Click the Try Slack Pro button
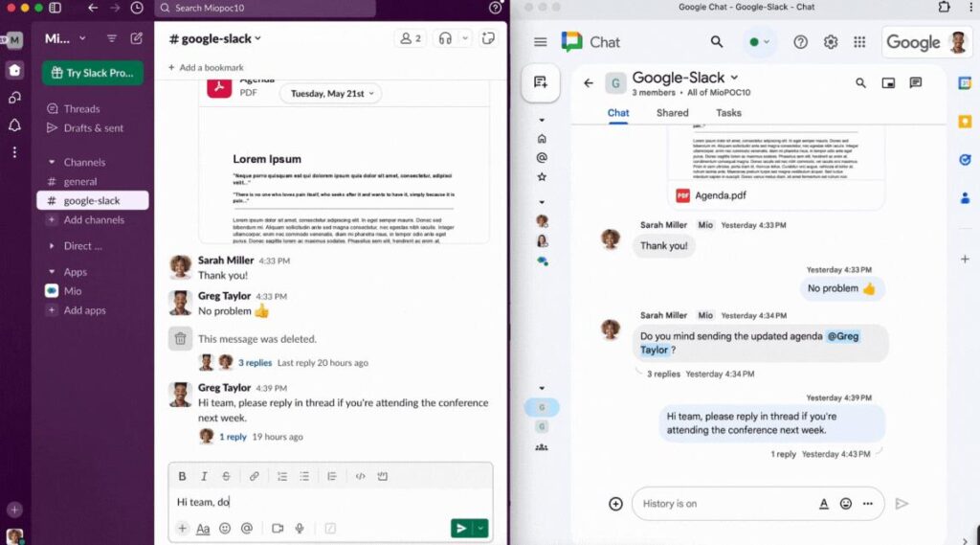The image size is (980, 545). (x=92, y=74)
